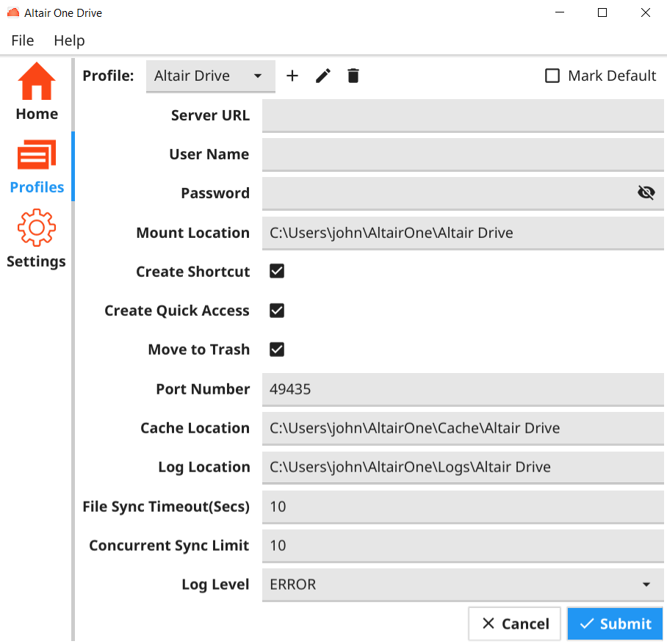This screenshot has height=644, width=667.
Task: Click into the Server URL field
Action: click(463, 115)
